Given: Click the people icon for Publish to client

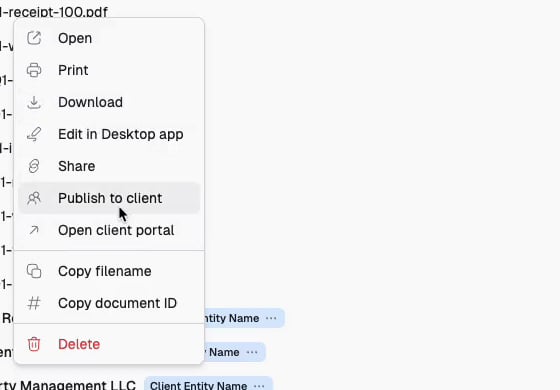Looking at the screenshot, I should click(34, 198).
